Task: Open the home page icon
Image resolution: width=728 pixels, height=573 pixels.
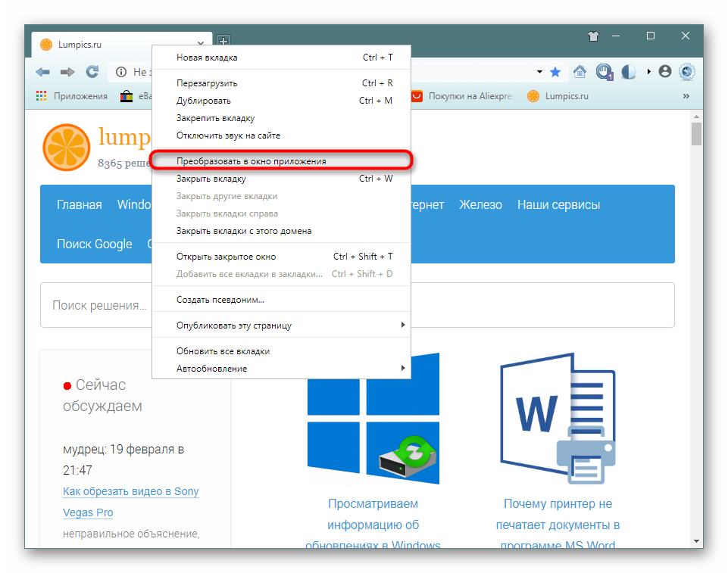Action: [x=580, y=72]
